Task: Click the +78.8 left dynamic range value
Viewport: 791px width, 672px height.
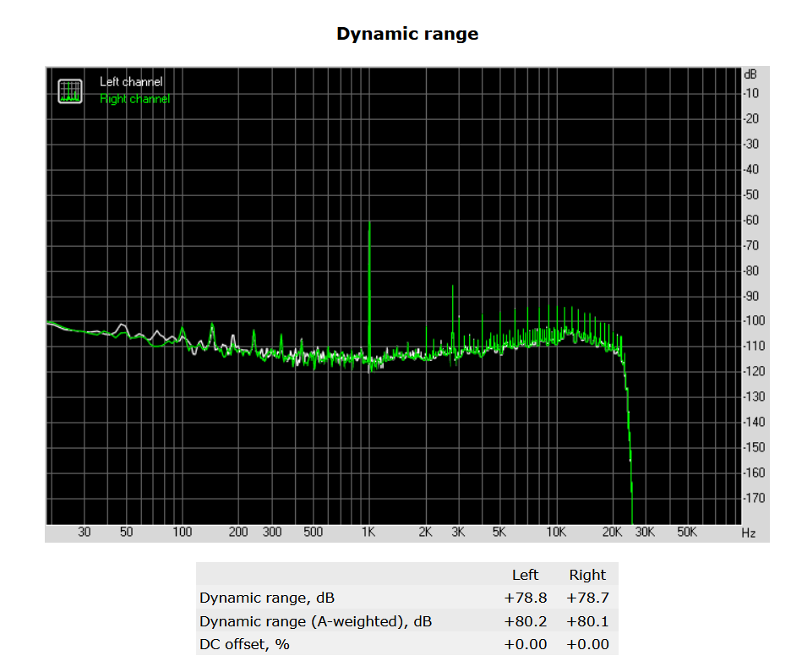Action: coord(525,598)
